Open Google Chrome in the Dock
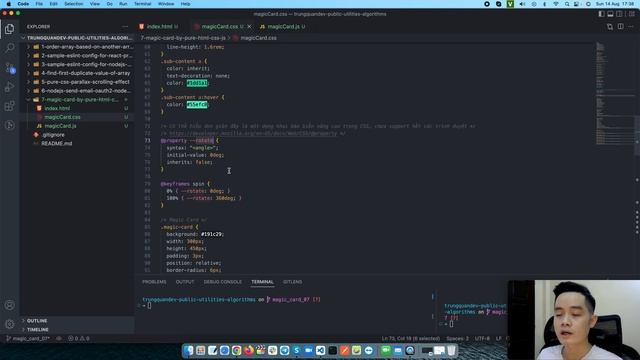The width and height of the screenshot is (640, 360). click(x=236, y=350)
